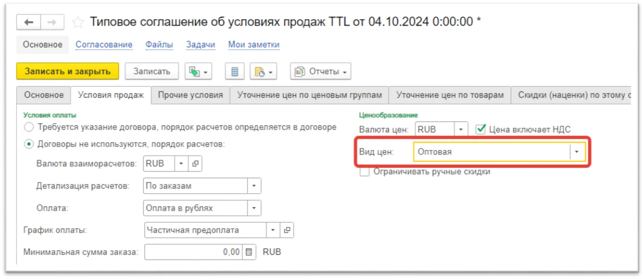Switch to 'Прочие условия' tab
Viewport: 644px width, 279px height.
pyautogui.click(x=190, y=95)
